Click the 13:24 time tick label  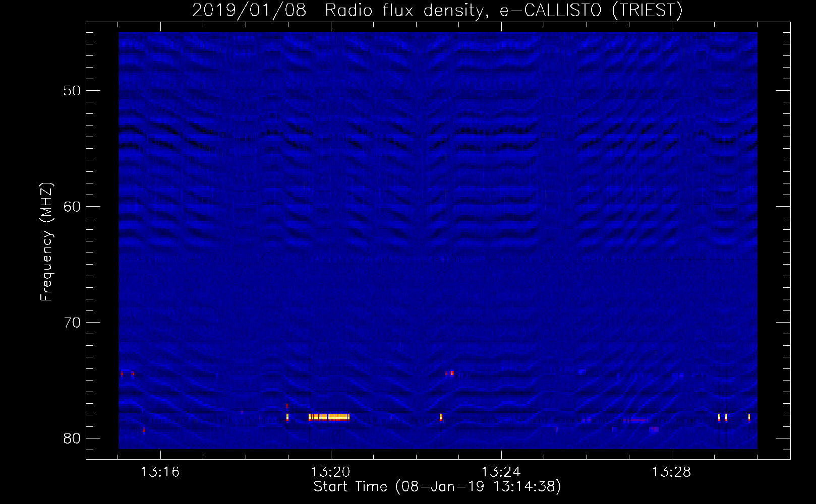[501, 472]
